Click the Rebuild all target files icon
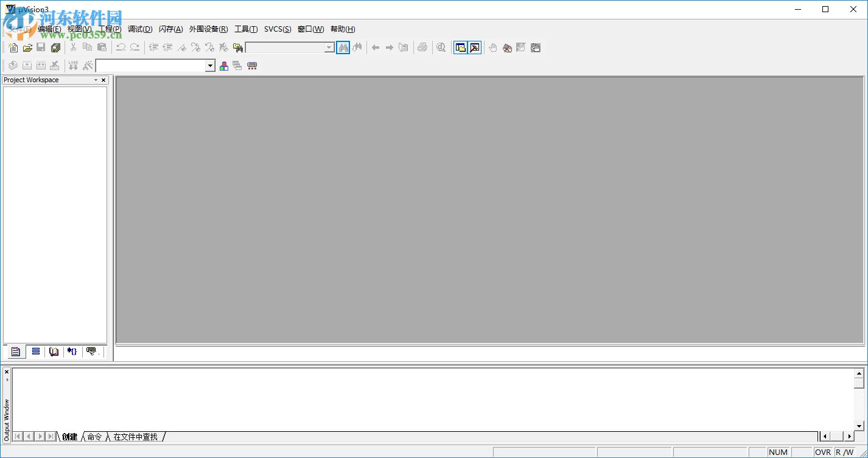This screenshot has width=868, height=458. tap(41, 66)
